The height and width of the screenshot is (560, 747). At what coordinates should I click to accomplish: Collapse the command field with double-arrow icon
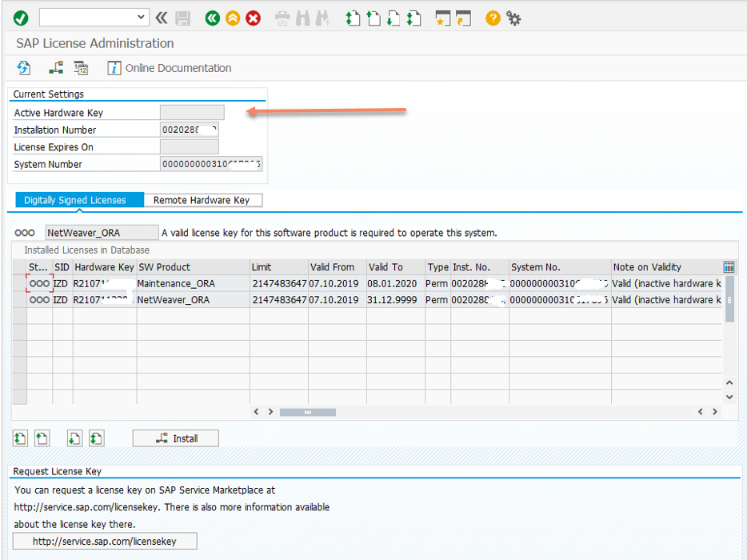[x=162, y=18]
